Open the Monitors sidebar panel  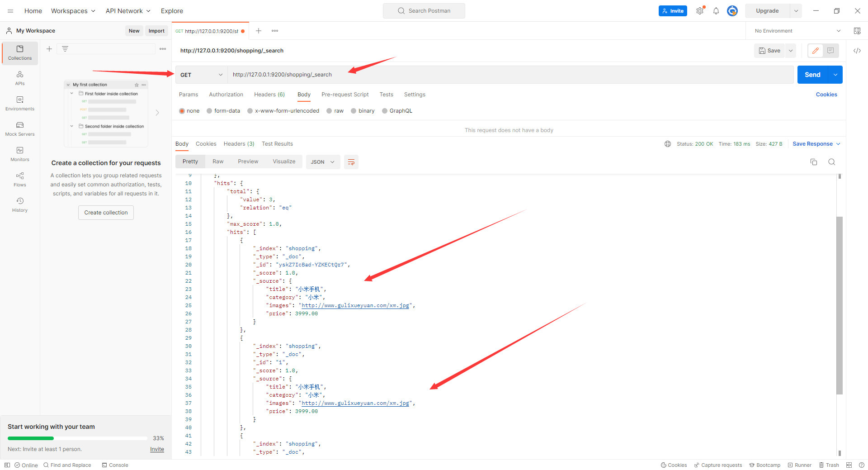20,154
